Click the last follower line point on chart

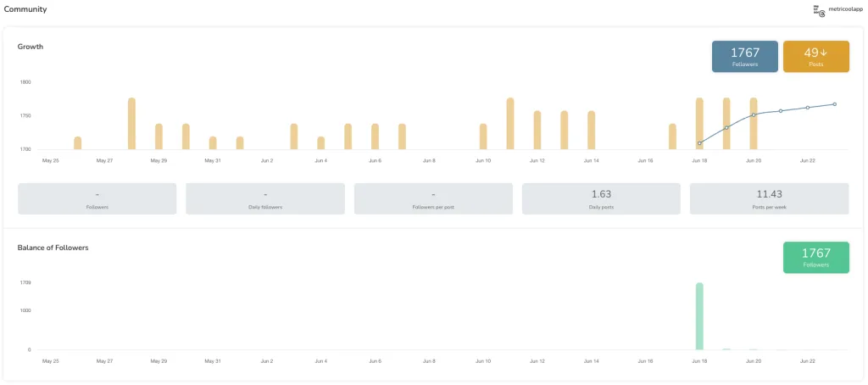coord(835,104)
